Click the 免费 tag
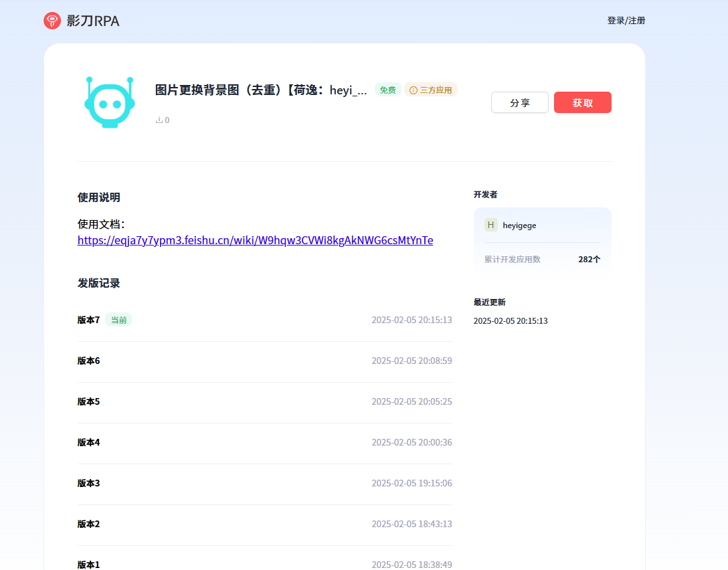 tap(387, 90)
